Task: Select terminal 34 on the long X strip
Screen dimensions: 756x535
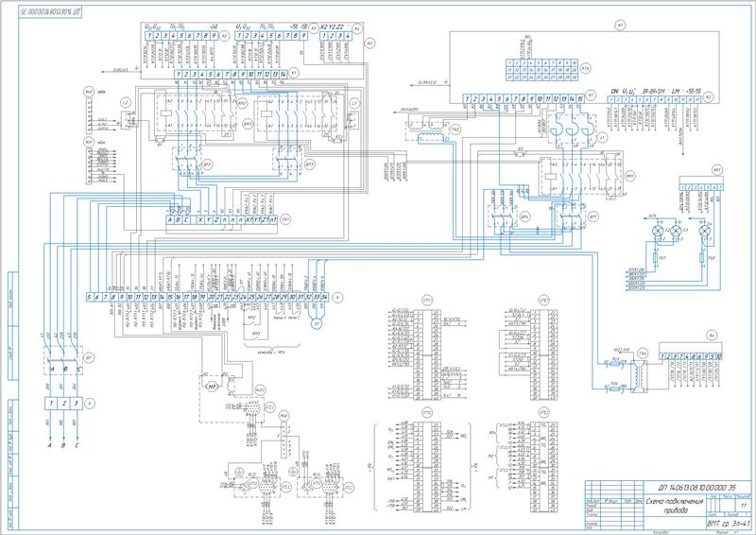Action: [x=324, y=297]
